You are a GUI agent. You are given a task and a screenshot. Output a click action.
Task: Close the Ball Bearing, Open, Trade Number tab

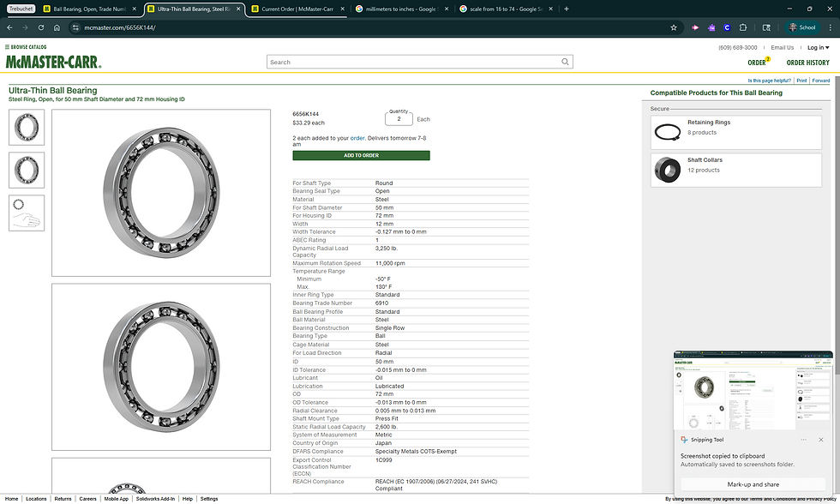coord(134,9)
